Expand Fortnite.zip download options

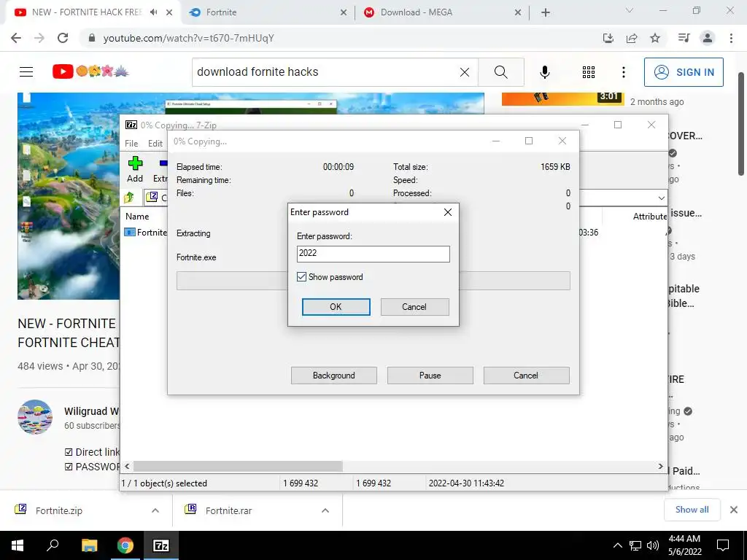[155, 510]
